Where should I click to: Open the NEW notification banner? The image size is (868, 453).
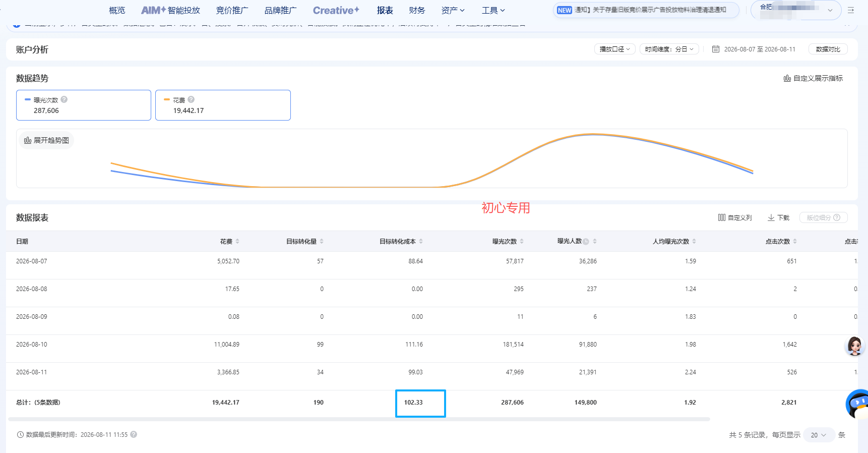646,10
